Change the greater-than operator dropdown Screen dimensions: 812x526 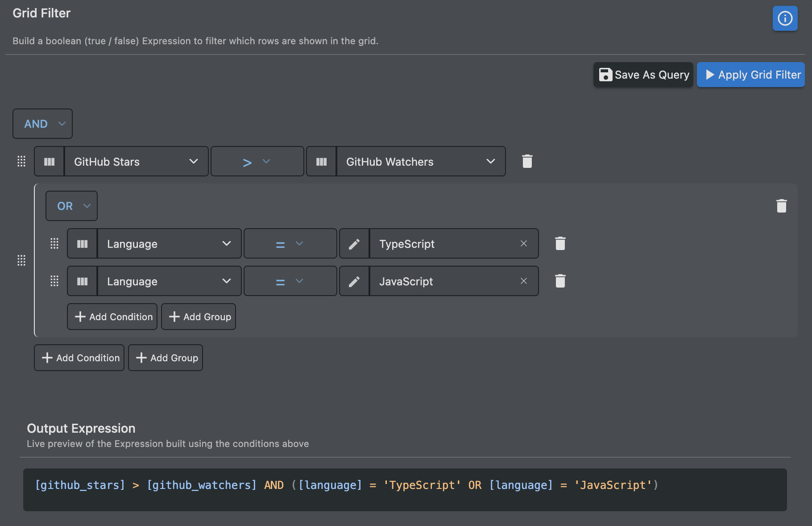point(257,161)
